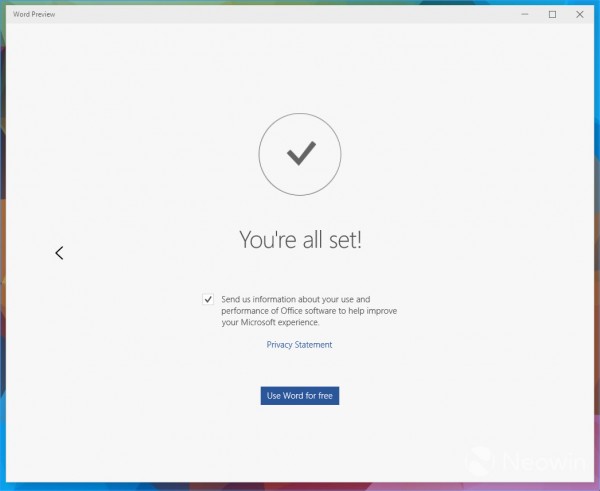The height and width of the screenshot is (491, 600).
Task: Maximize the Word Preview window
Action: (x=552, y=14)
